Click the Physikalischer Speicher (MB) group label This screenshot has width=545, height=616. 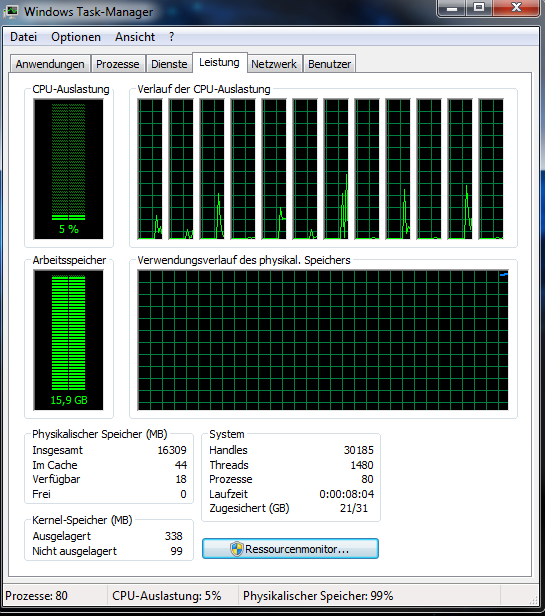(x=100, y=434)
